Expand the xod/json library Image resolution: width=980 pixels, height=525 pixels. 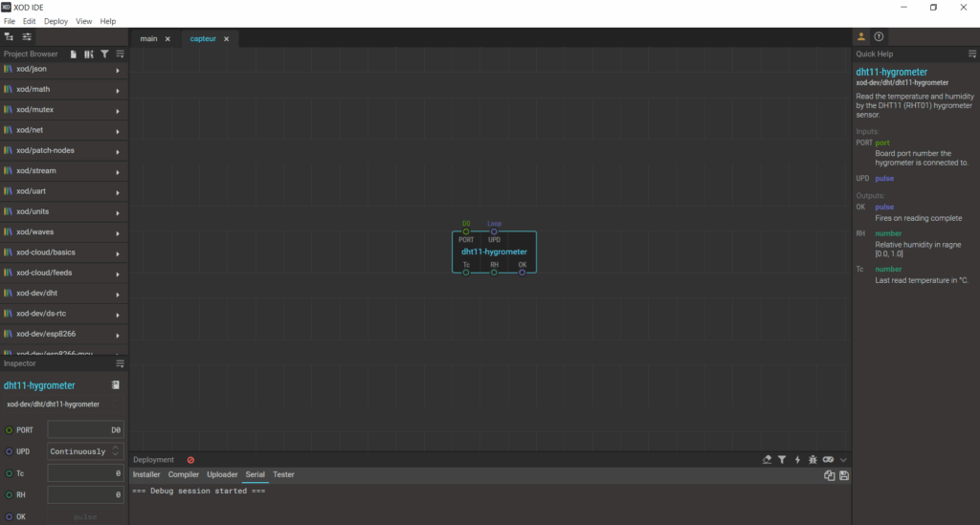[118, 70]
